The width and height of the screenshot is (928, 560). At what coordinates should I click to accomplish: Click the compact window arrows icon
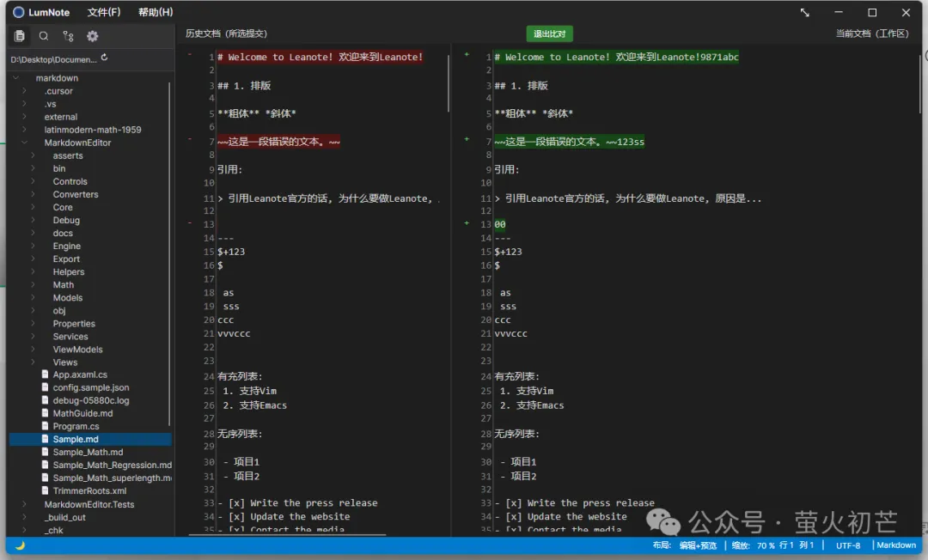[804, 12]
